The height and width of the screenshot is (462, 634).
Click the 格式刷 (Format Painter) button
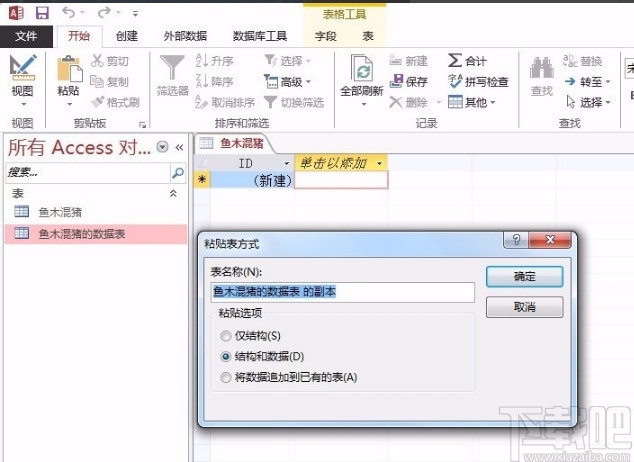click(116, 102)
